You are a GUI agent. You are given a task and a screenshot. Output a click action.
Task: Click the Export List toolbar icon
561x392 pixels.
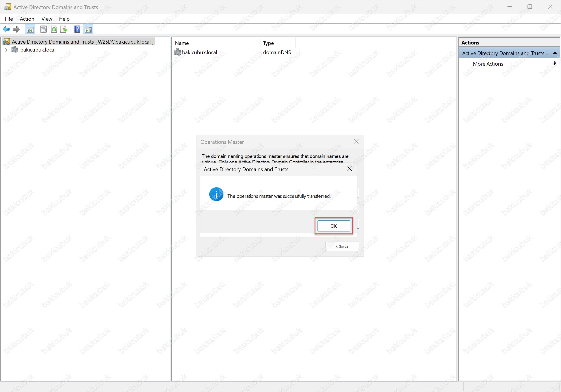click(64, 29)
